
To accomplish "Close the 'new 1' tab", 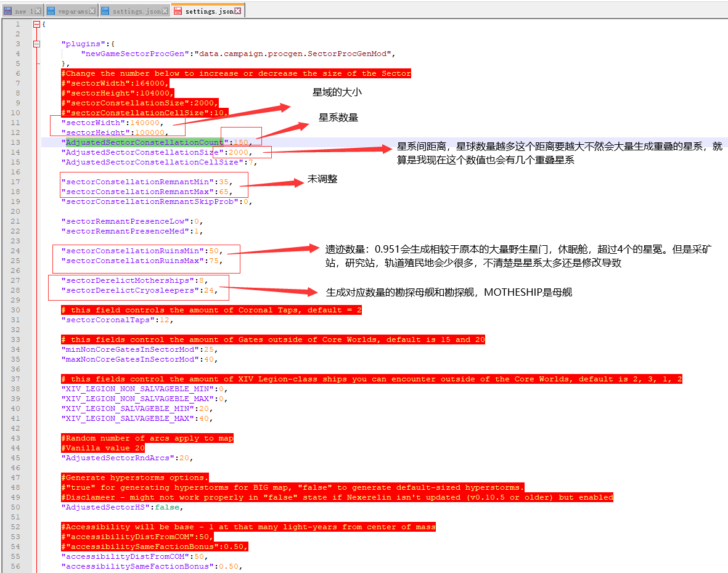I will tap(38, 11).
